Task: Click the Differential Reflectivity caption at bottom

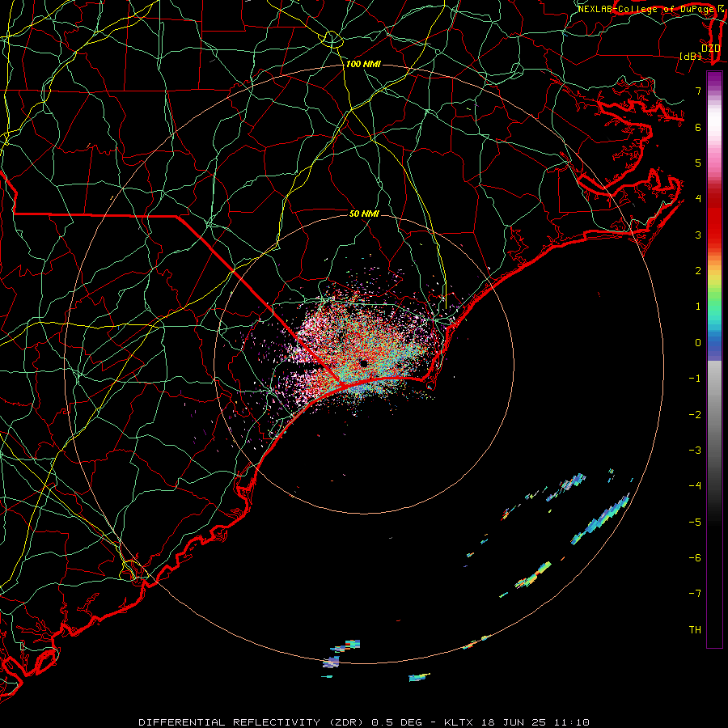Action: coord(364,722)
